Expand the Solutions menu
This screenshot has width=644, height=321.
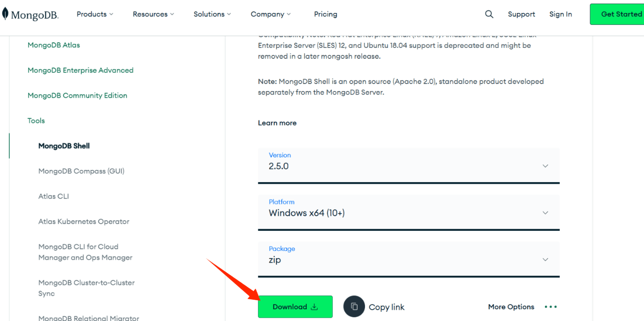click(212, 14)
